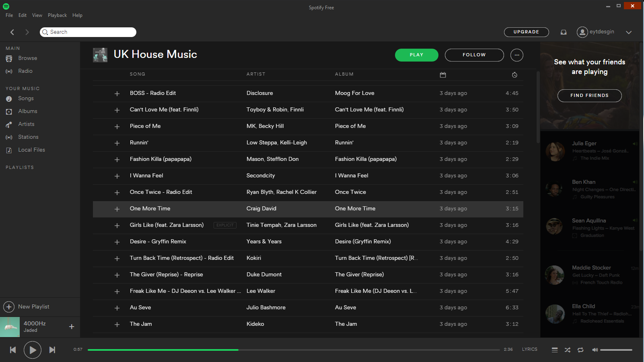Viewport: 644px width, 362px height.
Task: Sort by date added calendar icon
Action: [443, 75]
